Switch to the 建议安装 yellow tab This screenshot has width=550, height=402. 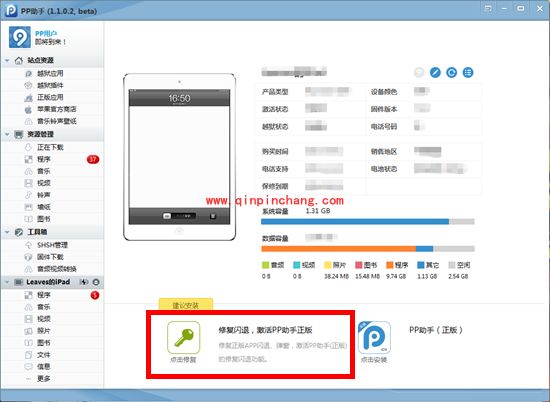pyautogui.click(x=186, y=304)
